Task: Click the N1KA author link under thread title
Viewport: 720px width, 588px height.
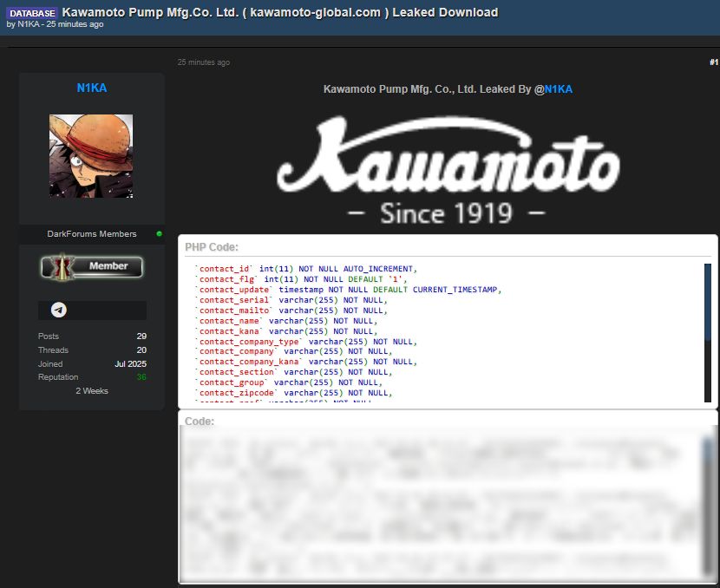Action: tap(29, 24)
